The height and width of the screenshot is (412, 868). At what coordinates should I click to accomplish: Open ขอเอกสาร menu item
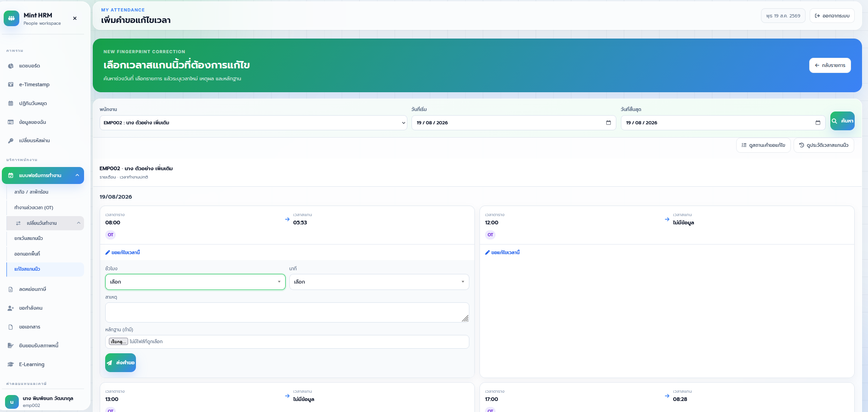click(43, 327)
